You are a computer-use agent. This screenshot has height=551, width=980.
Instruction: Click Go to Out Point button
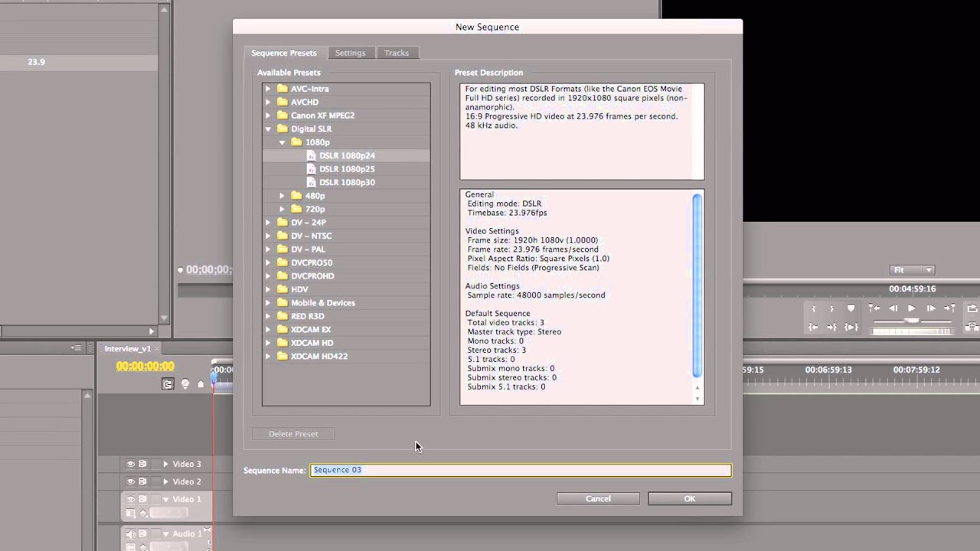831,327
